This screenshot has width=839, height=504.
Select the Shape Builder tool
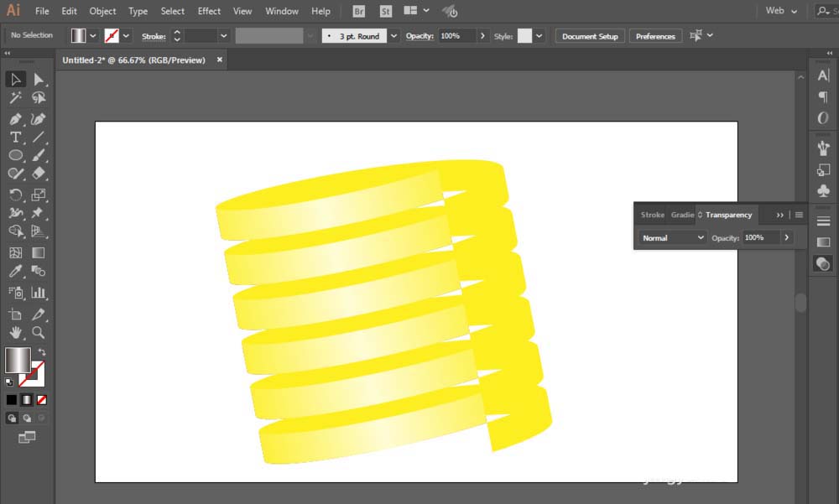[15, 231]
